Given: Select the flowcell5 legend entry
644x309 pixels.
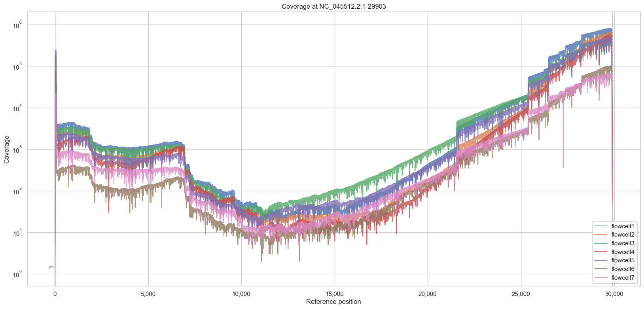Looking at the screenshot, I should click(614, 260).
